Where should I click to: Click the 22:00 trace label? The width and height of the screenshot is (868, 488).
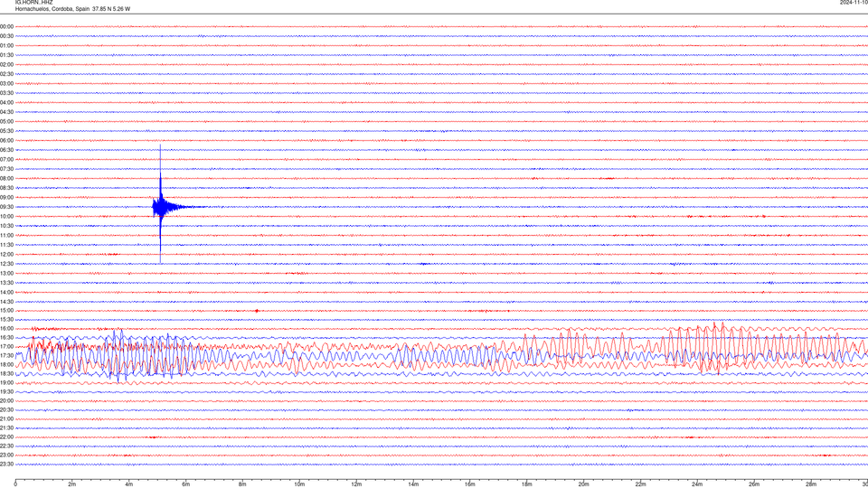[x=6, y=437]
